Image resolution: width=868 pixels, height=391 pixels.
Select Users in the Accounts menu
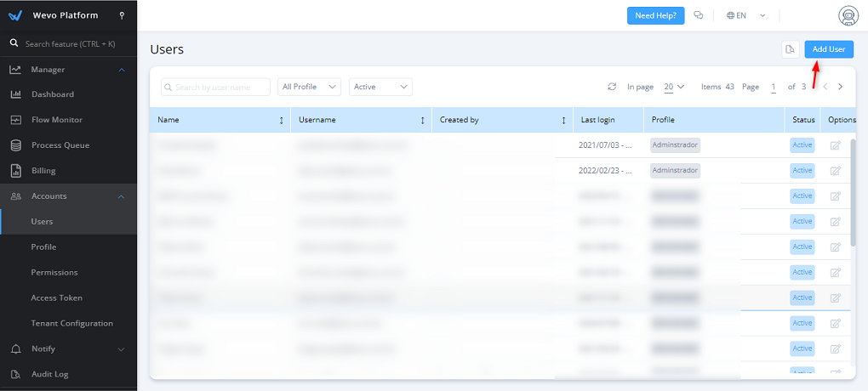pyautogui.click(x=42, y=222)
